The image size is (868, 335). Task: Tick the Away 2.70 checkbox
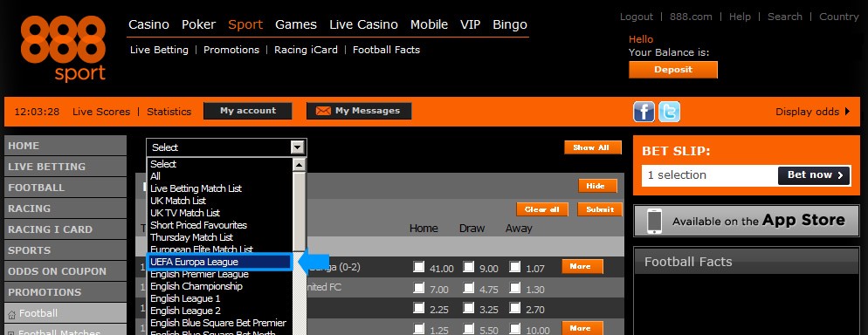(x=515, y=308)
